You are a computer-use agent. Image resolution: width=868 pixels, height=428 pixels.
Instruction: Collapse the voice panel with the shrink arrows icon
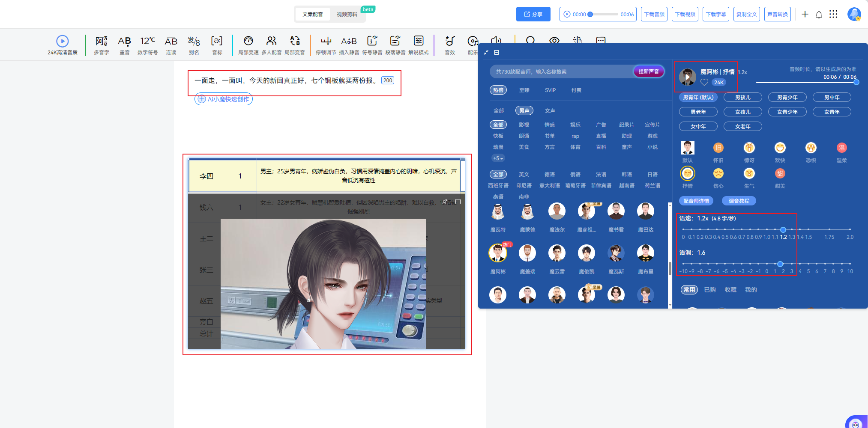click(x=486, y=53)
